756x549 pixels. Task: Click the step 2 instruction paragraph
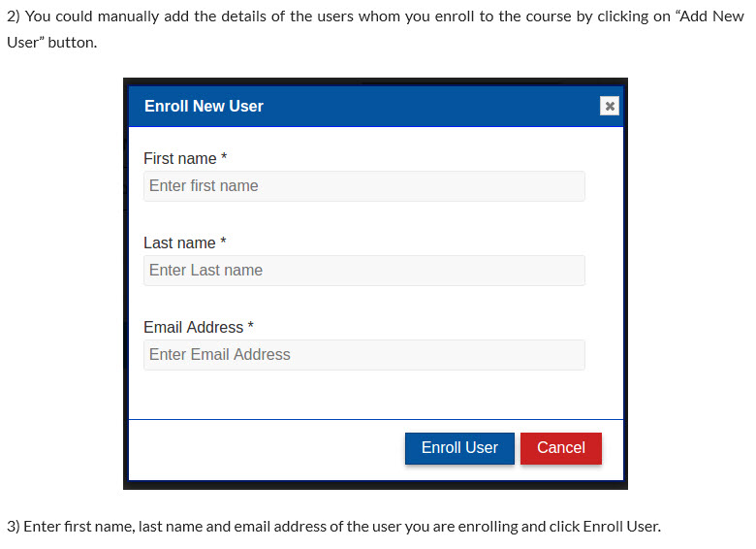click(x=375, y=29)
